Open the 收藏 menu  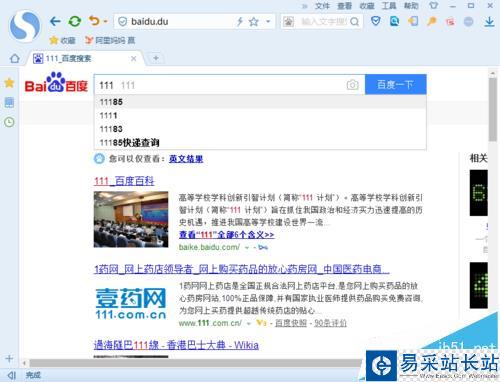click(x=367, y=6)
